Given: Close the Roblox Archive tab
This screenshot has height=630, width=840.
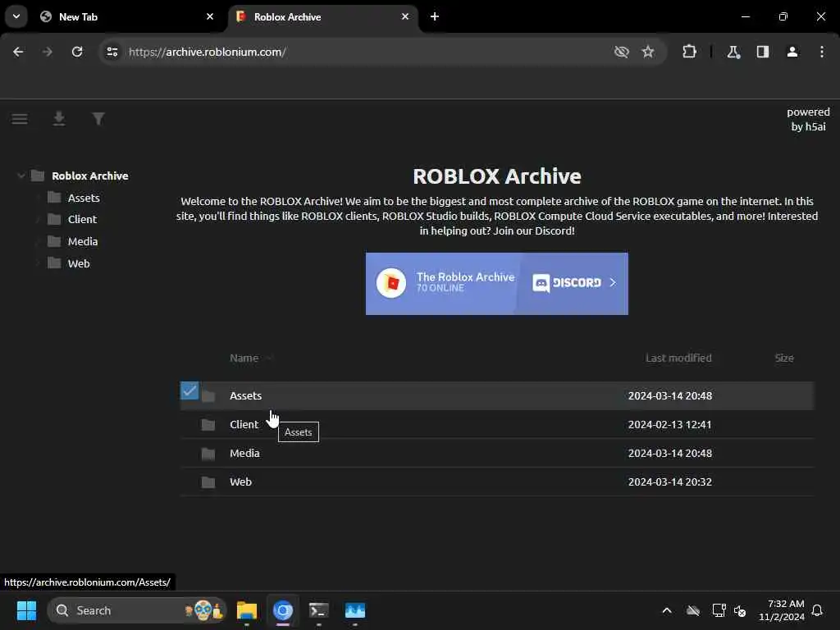Looking at the screenshot, I should coord(405,16).
